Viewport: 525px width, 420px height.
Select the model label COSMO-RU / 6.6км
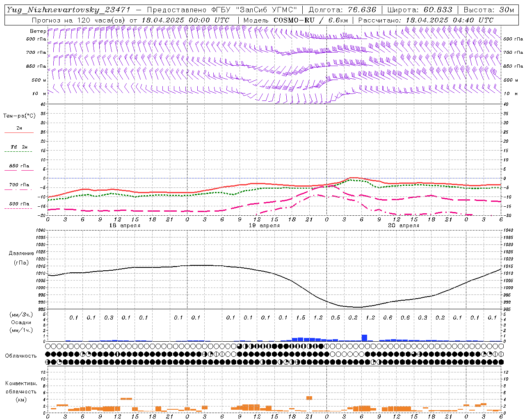[x=310, y=20]
